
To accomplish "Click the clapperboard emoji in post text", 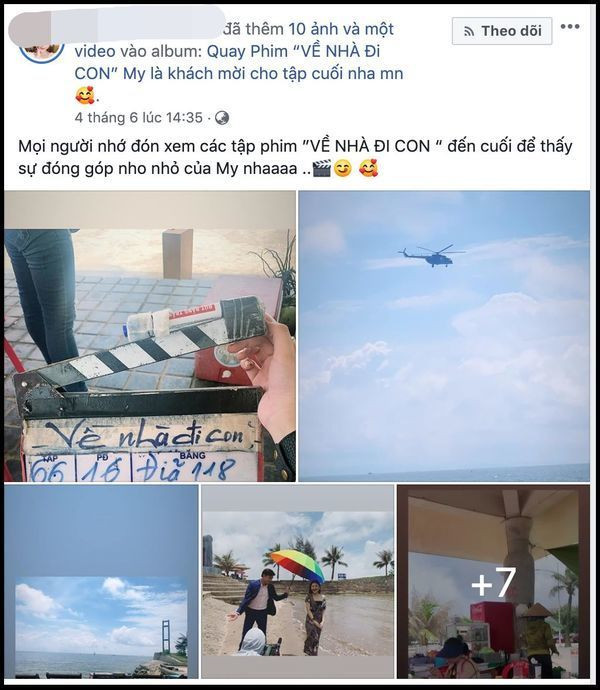I will click(x=321, y=169).
